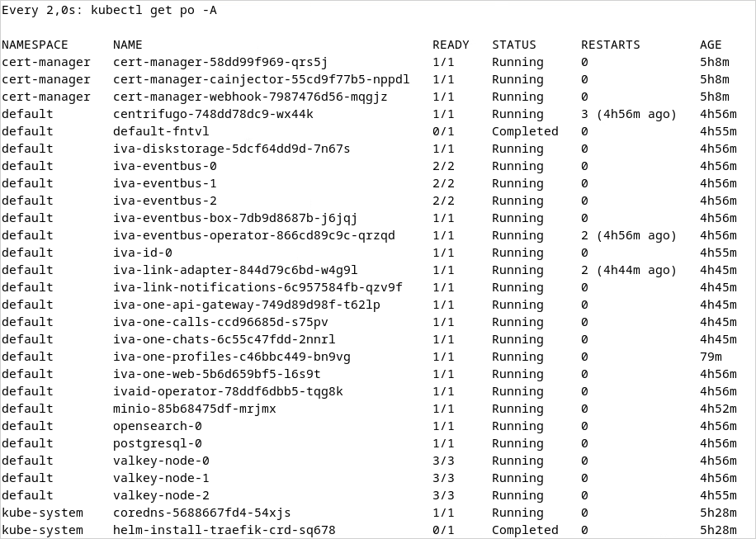Click Completed status of default-fntvl pod
Screen dimensions: 756x539
click(x=525, y=131)
